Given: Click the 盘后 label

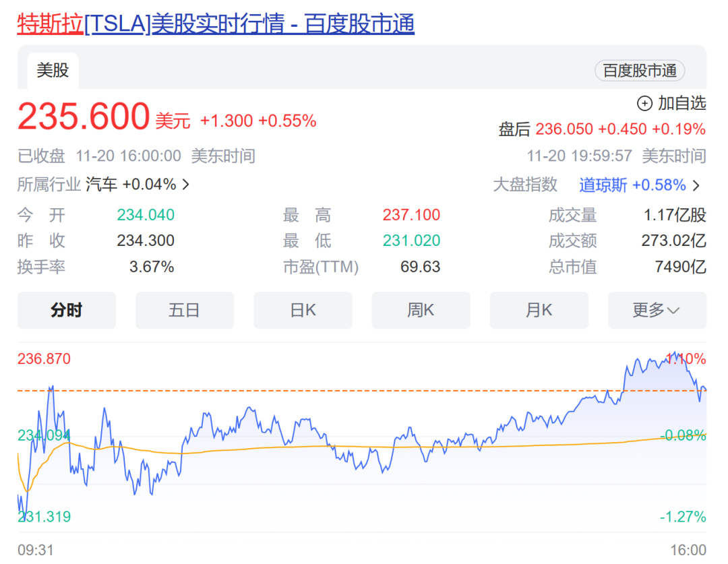Looking at the screenshot, I should coord(514,129).
